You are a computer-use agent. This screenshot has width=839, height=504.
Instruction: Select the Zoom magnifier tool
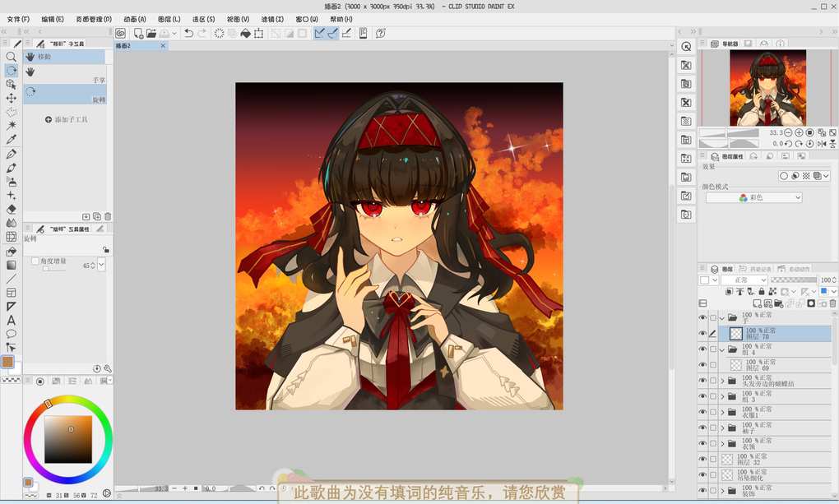click(x=11, y=56)
